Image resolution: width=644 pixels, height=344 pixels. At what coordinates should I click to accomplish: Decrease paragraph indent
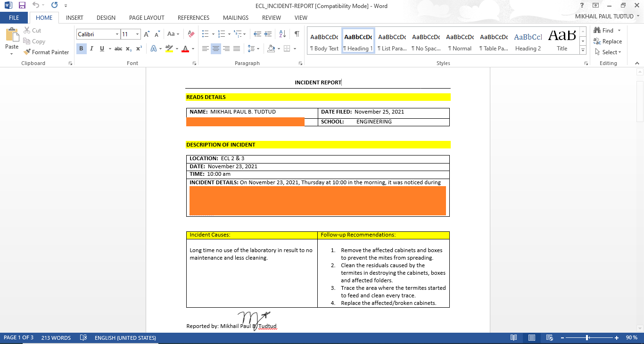tap(257, 34)
